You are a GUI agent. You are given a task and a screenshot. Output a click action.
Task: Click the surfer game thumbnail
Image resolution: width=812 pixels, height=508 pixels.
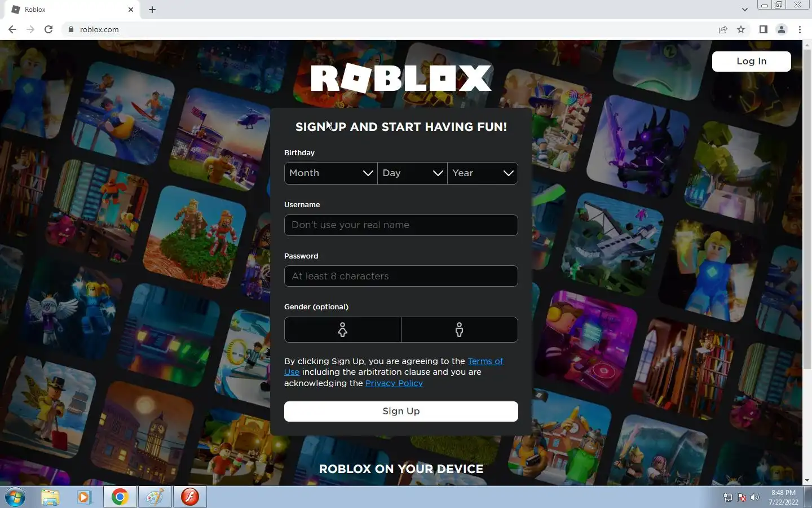point(124,113)
